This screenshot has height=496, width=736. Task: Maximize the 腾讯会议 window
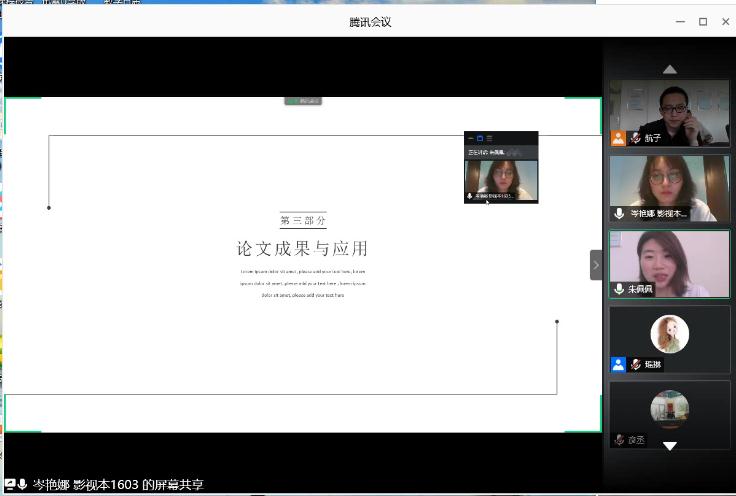[703, 21]
